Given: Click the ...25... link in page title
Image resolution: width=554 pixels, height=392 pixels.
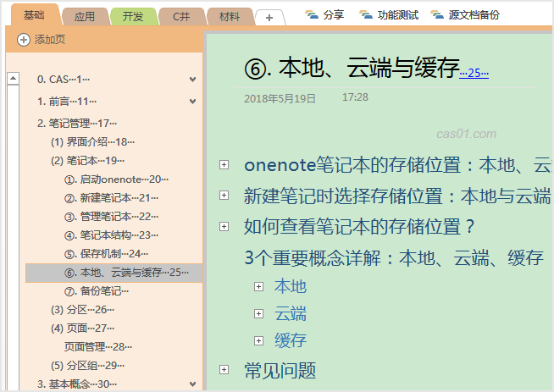Looking at the screenshot, I should [x=474, y=73].
